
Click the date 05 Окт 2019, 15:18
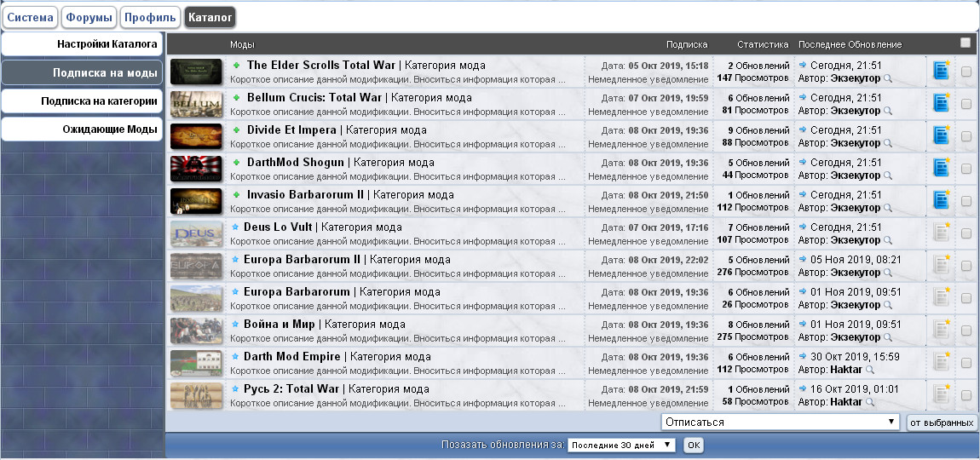(668, 66)
